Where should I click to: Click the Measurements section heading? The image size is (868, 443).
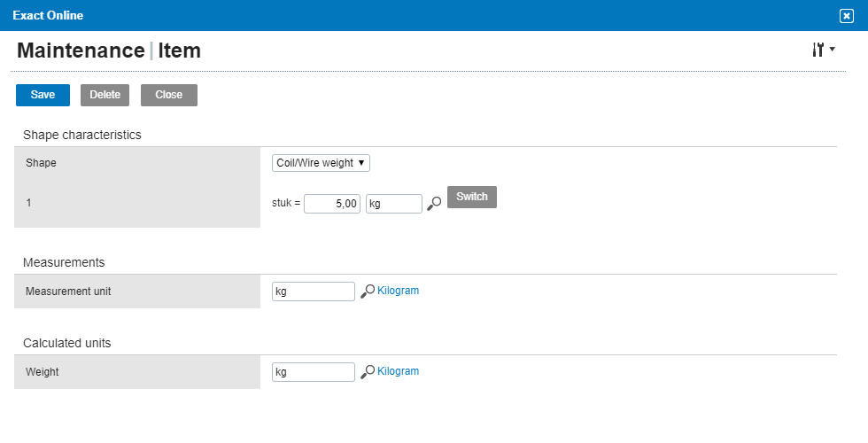(64, 262)
